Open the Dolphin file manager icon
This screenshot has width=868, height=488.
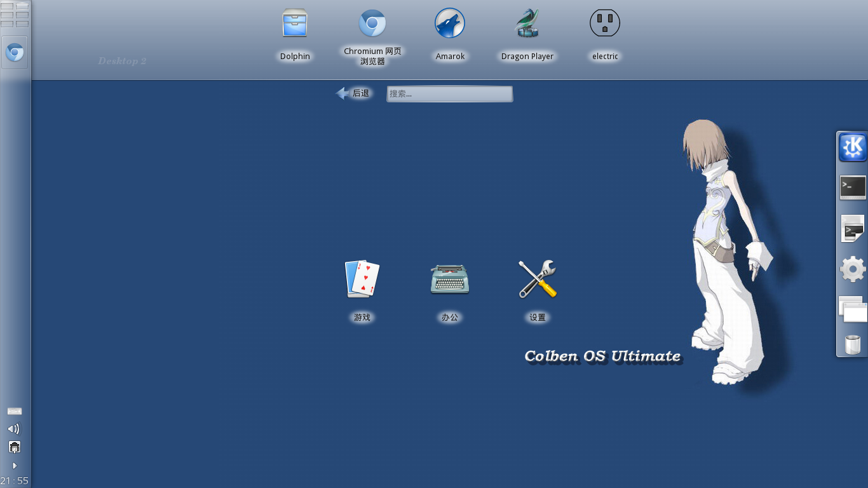[295, 24]
